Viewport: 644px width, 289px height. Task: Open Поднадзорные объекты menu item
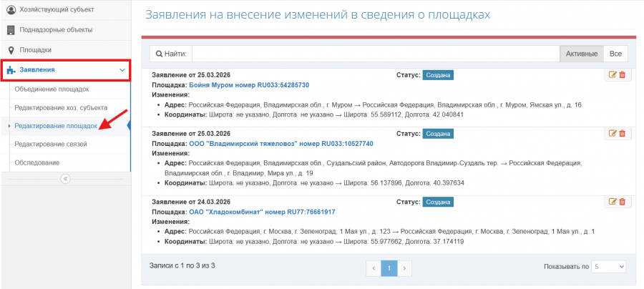point(56,30)
